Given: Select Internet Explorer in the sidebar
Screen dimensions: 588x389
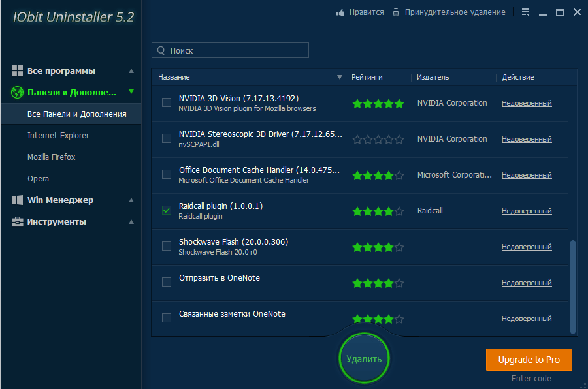Looking at the screenshot, I should (x=58, y=136).
